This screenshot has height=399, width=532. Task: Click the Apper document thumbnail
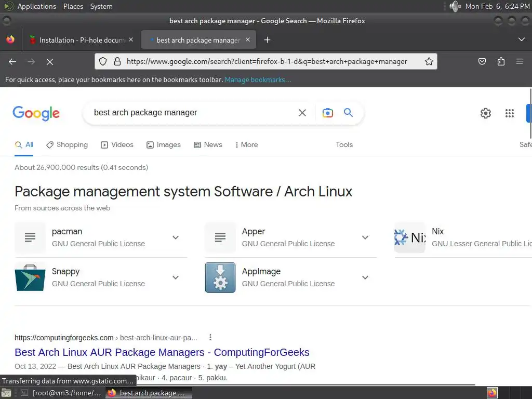220,237
